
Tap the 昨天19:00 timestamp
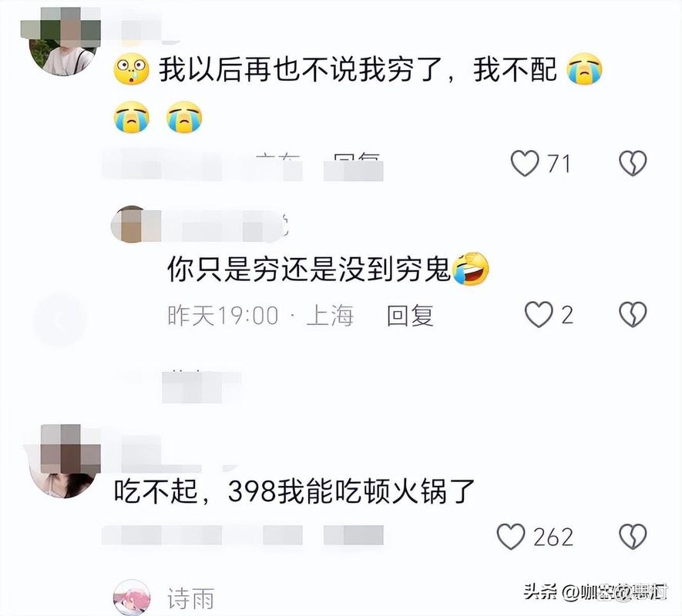223,315
